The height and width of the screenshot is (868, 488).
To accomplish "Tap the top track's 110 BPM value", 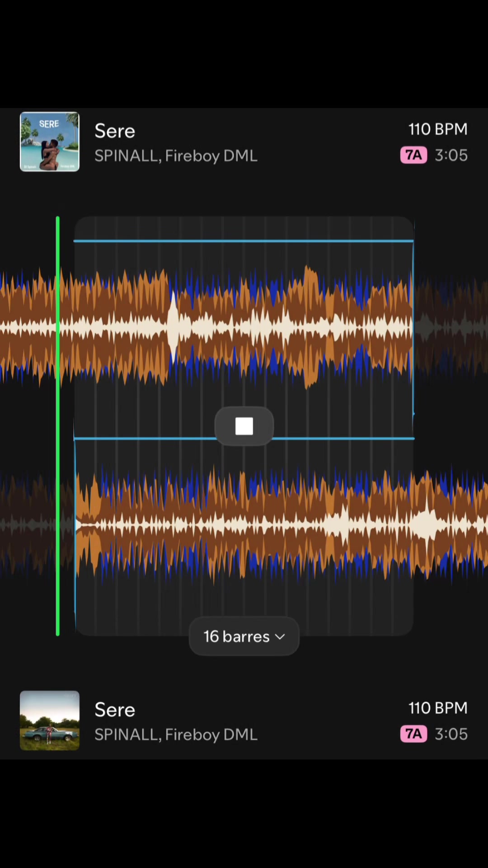I will pos(438,129).
